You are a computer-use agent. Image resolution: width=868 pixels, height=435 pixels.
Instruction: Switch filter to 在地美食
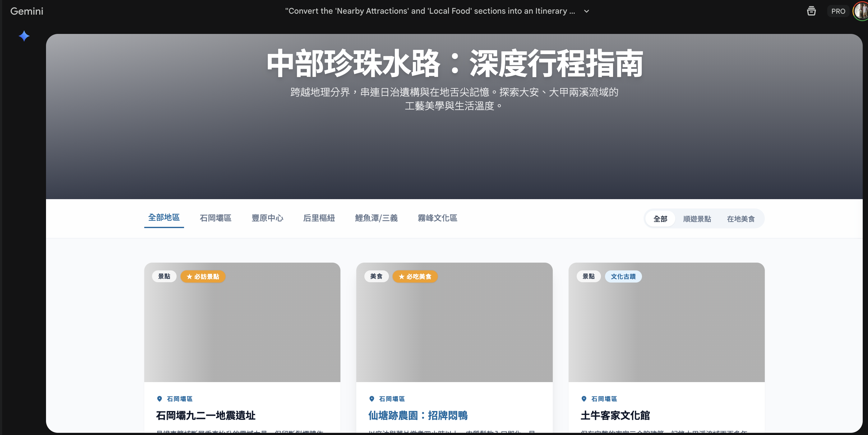pos(741,219)
